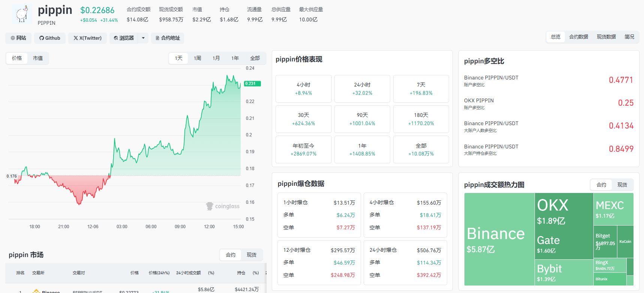Click the 全部 +10.08万% performance card
Viewport: 644px width, 293px height.
coord(421,149)
